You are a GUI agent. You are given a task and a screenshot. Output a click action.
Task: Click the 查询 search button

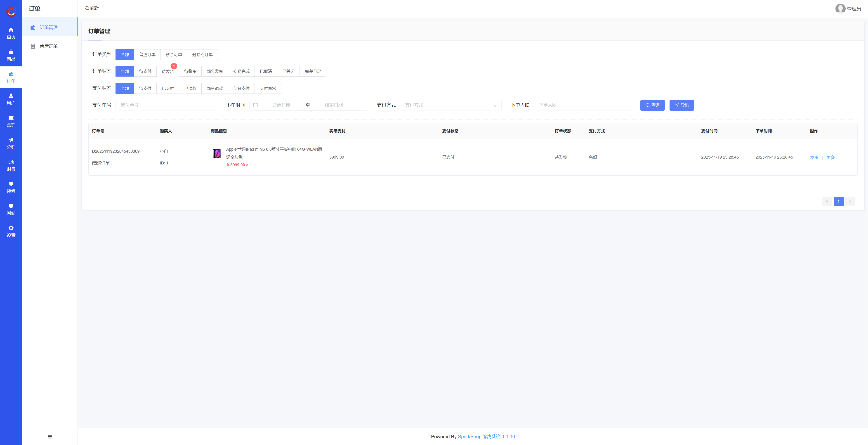coord(652,105)
